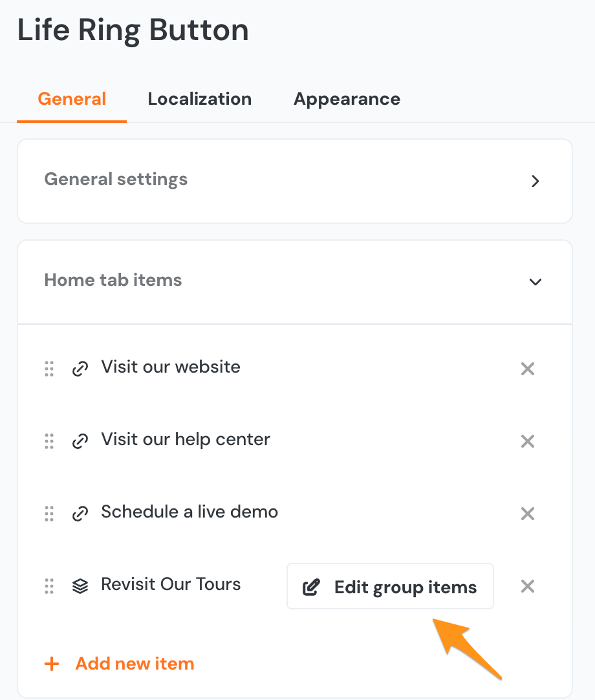Remove the Revisit Our Tours group
595x700 pixels.
click(x=528, y=586)
